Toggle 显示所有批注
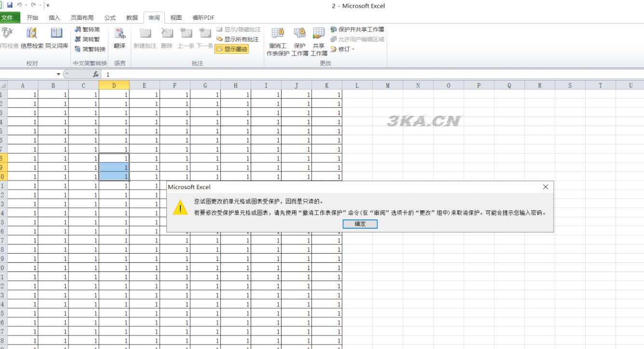The height and width of the screenshot is (349, 644). point(238,39)
